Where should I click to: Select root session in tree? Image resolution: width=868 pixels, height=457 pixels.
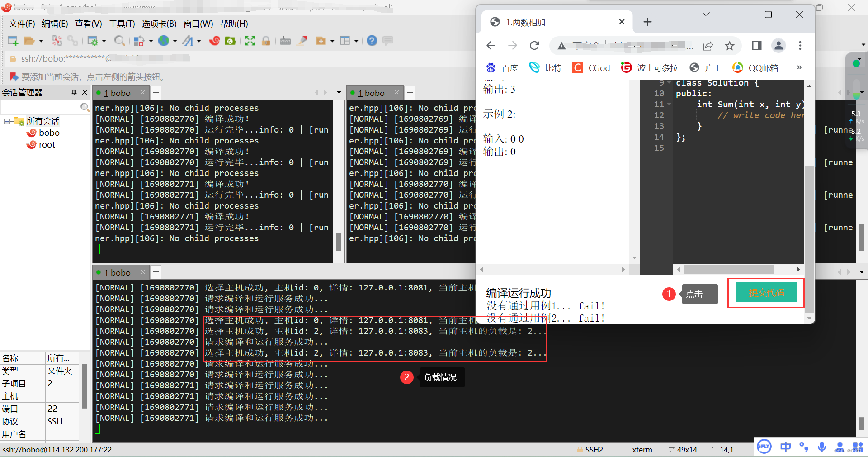(x=41, y=144)
